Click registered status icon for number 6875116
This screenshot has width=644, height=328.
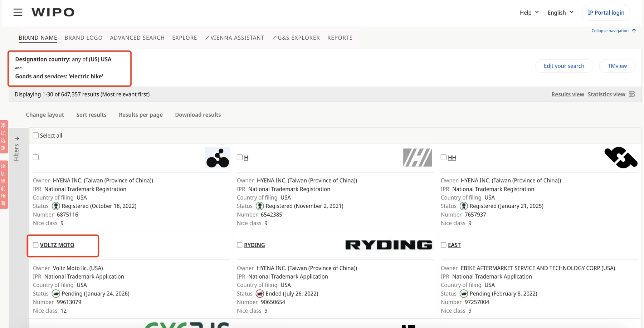click(x=56, y=206)
